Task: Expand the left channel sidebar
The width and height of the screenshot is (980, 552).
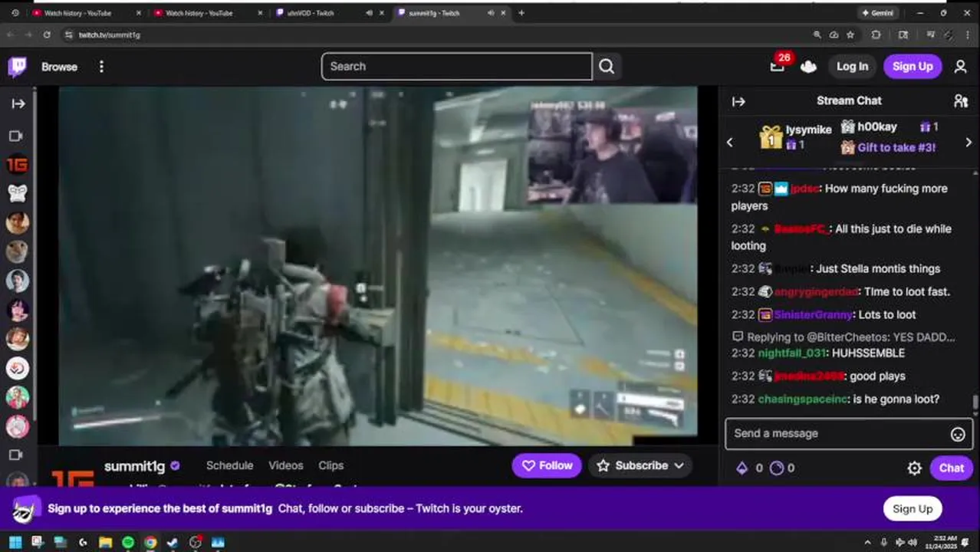Action: (x=18, y=103)
